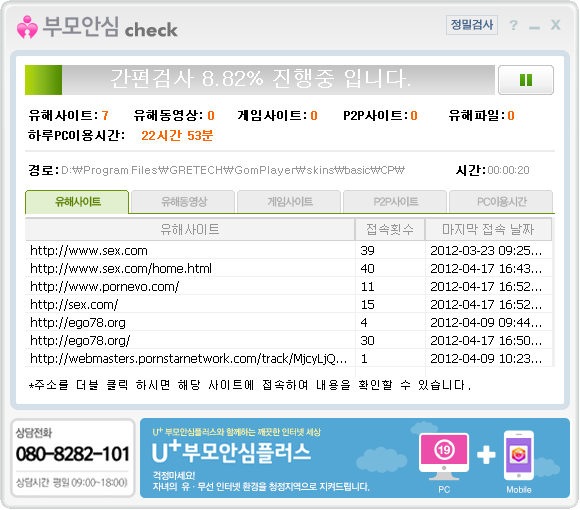Open the U+ 부모안심플러스 banner
Screen dimensions: 580x510
coord(355,458)
